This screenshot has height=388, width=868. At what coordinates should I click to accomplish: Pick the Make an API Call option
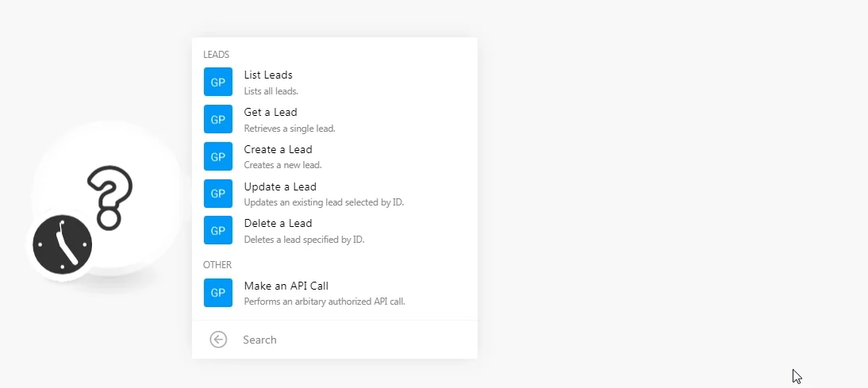[x=334, y=293]
